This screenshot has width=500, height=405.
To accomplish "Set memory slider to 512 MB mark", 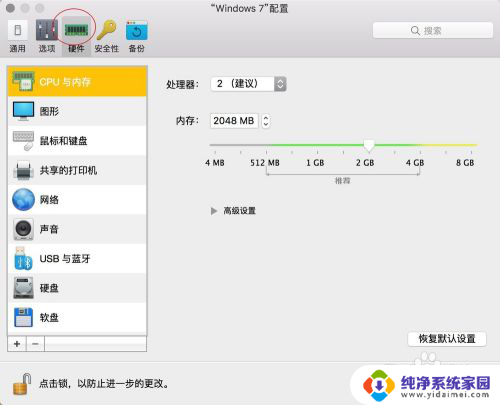I will click(266, 145).
